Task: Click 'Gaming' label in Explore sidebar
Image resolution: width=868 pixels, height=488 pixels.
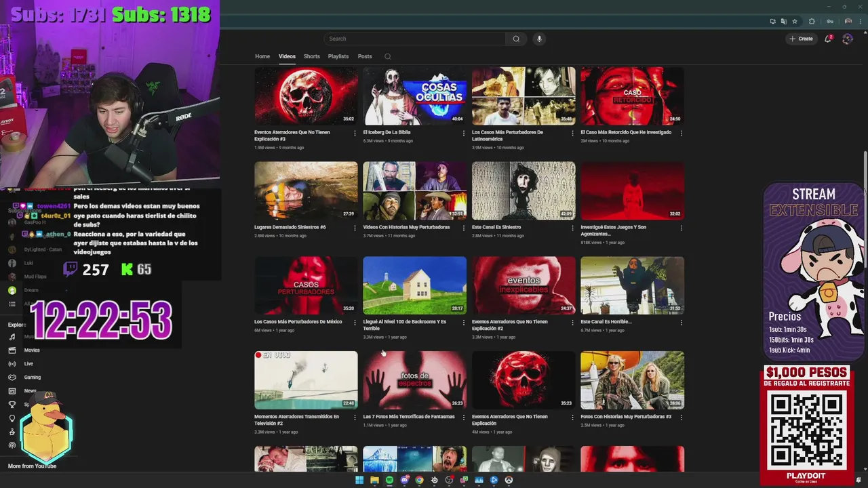Action: [x=33, y=378]
